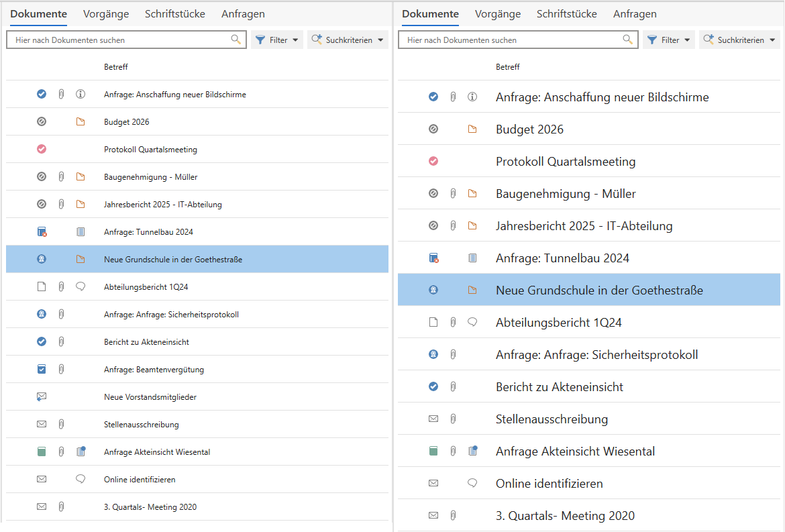Viewport: 785px width, 532px height.
Task: Click green document icon of Anfrage Akteinsicht Wiesental, left panel
Action: point(42,452)
